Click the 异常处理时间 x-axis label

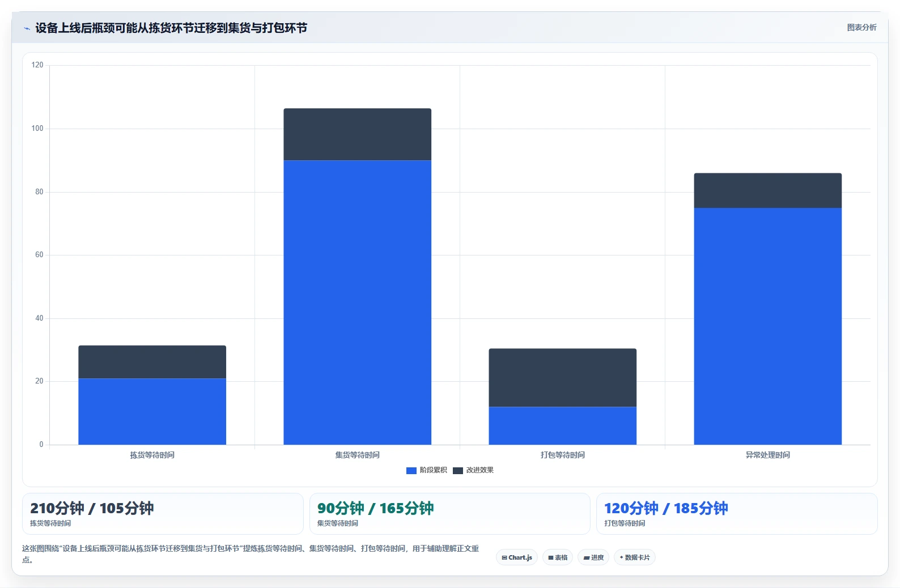click(767, 455)
